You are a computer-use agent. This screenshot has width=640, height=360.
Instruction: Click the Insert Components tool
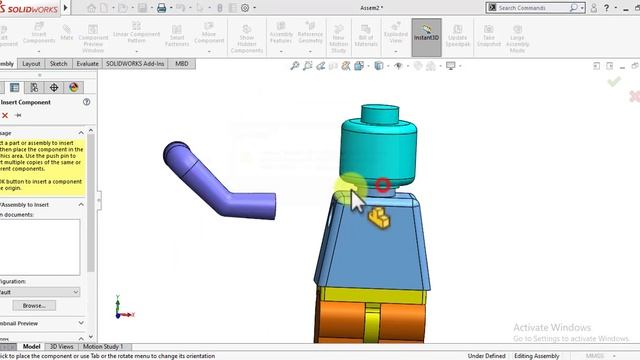(39, 34)
